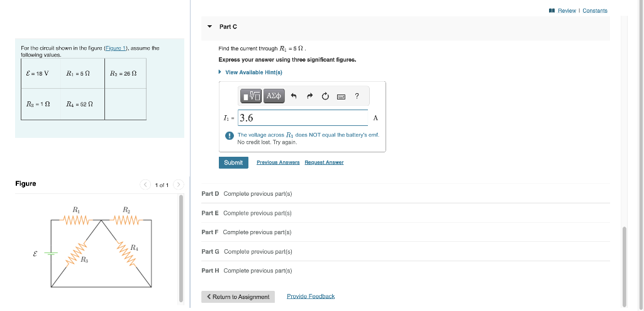Image resolution: width=644 pixels, height=311 pixels.
Task: Open the Provide Feedback link
Action: [311, 296]
